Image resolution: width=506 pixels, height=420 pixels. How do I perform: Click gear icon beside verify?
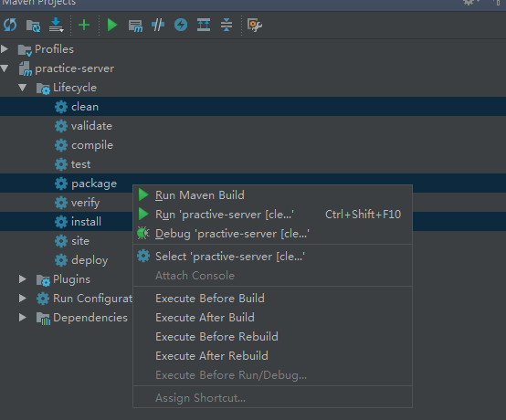coord(61,203)
